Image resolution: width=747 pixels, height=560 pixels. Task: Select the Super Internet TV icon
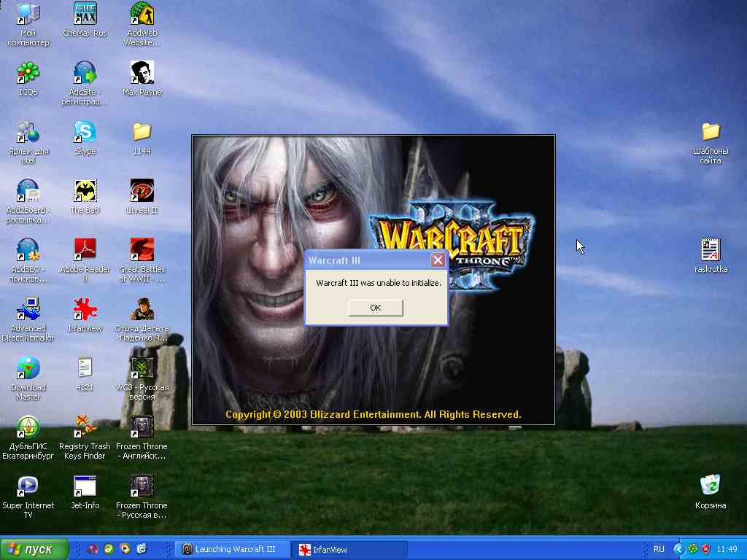[x=28, y=497]
